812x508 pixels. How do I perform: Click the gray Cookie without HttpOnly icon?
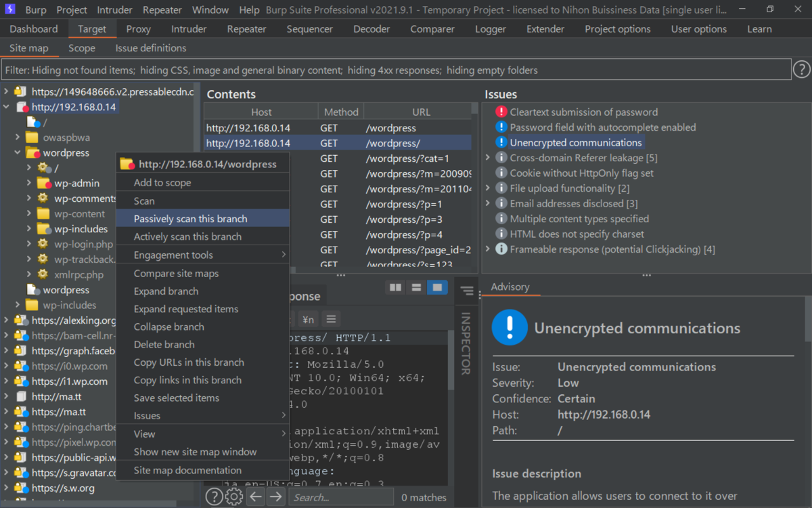[x=501, y=173]
